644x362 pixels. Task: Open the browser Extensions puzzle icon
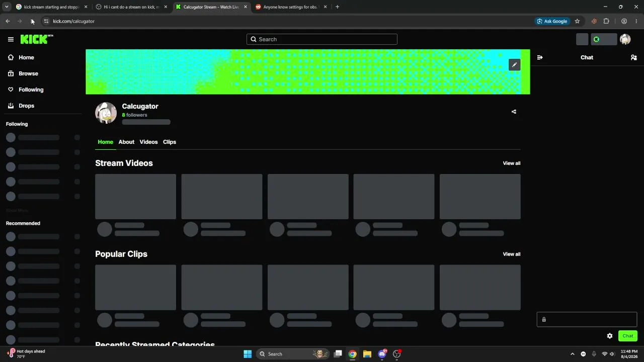click(606, 21)
